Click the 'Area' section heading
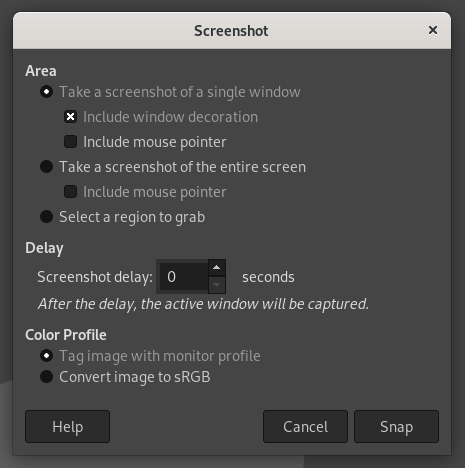This screenshot has width=465, height=468. coord(41,71)
